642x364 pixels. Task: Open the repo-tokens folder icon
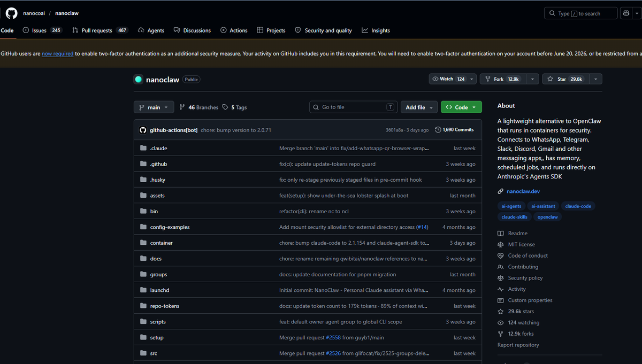tap(143, 306)
